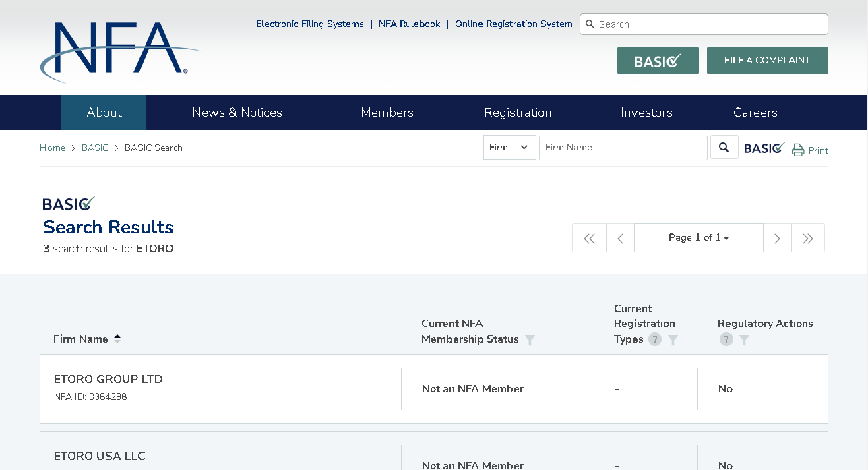
Task: Go to previous results page
Action: tap(621, 238)
